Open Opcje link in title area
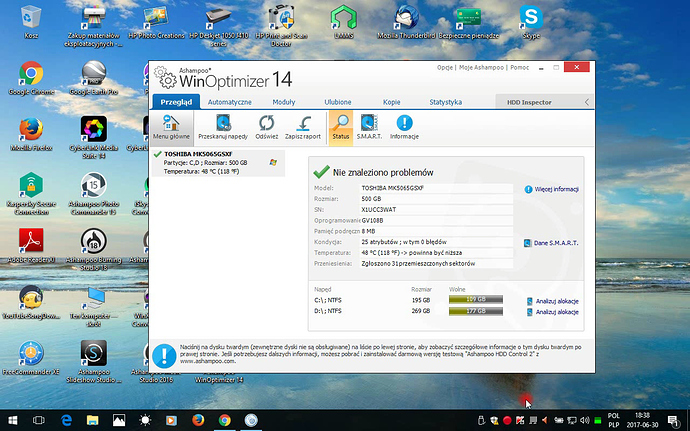The width and height of the screenshot is (690, 431). (445, 67)
